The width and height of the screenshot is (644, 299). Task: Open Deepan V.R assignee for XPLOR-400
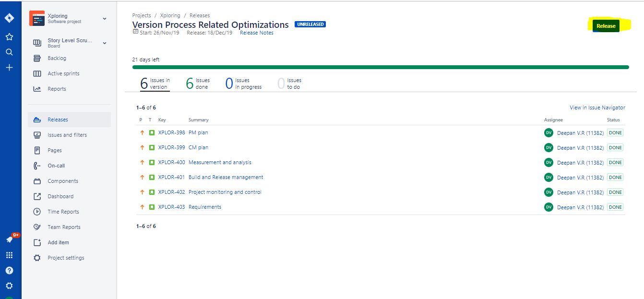pyautogui.click(x=580, y=163)
